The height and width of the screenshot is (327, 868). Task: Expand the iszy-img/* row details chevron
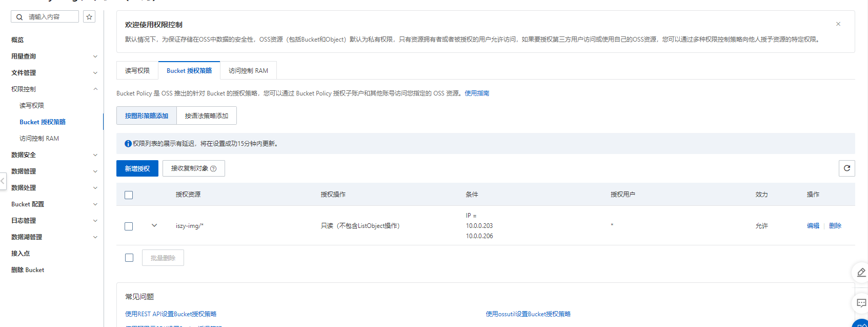click(x=154, y=226)
